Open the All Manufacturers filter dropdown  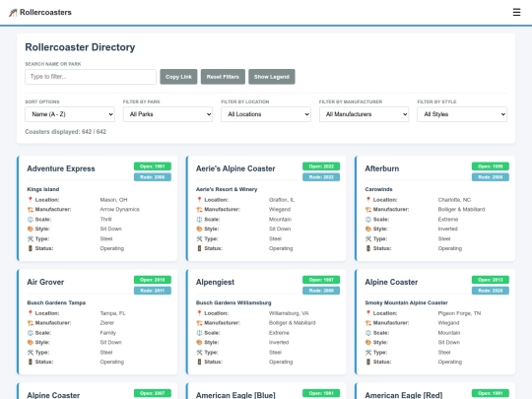click(x=364, y=114)
